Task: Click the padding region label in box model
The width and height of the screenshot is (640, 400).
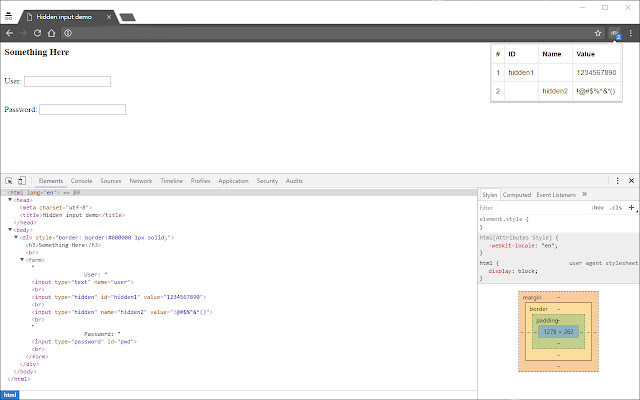Action: click(x=548, y=320)
